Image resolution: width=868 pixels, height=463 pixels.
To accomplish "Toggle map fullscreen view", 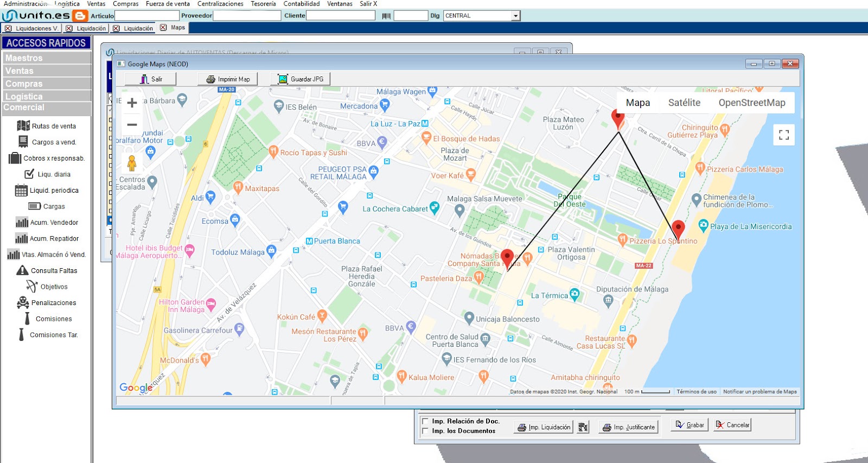I will (784, 135).
